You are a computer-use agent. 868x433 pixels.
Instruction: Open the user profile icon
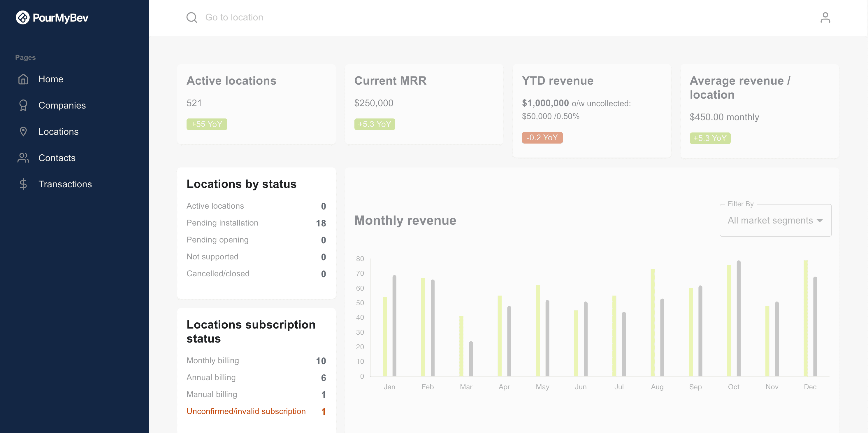[x=825, y=18]
